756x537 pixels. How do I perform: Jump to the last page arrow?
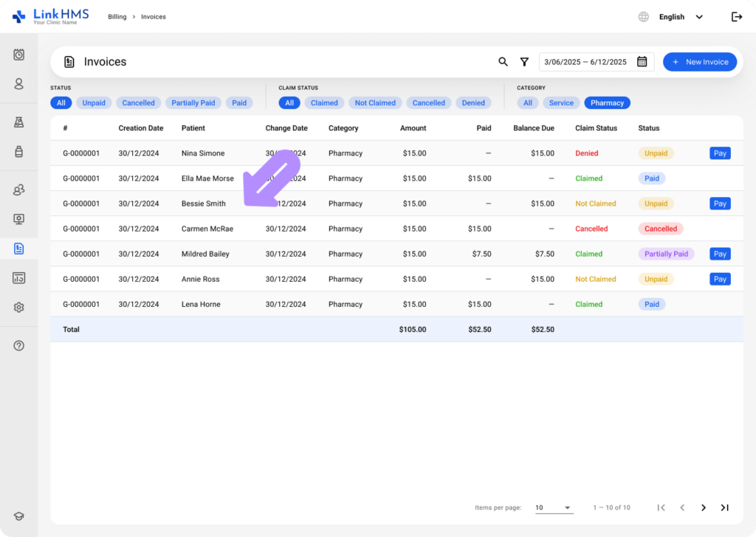725,507
